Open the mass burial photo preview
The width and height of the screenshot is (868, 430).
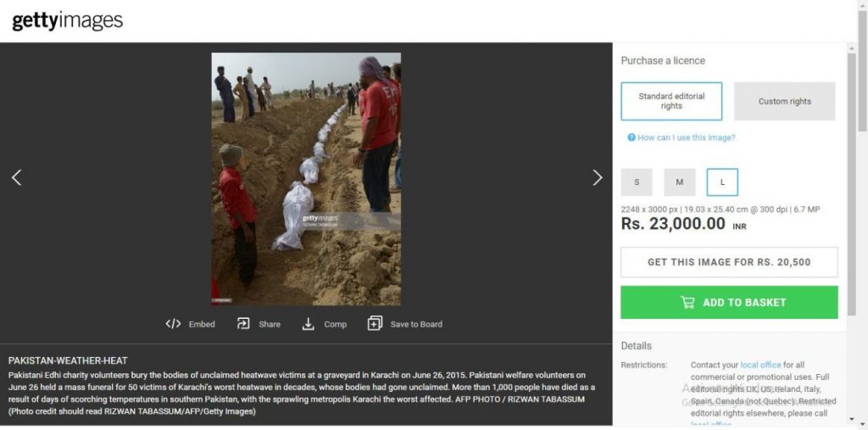click(x=306, y=178)
